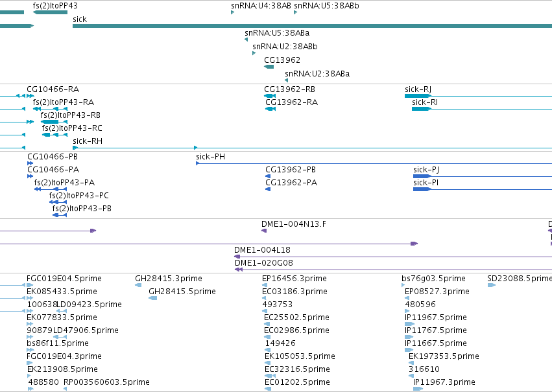Click the EC25502.5prime EST glyph
The width and height of the screenshot is (552, 392).
tap(267, 324)
